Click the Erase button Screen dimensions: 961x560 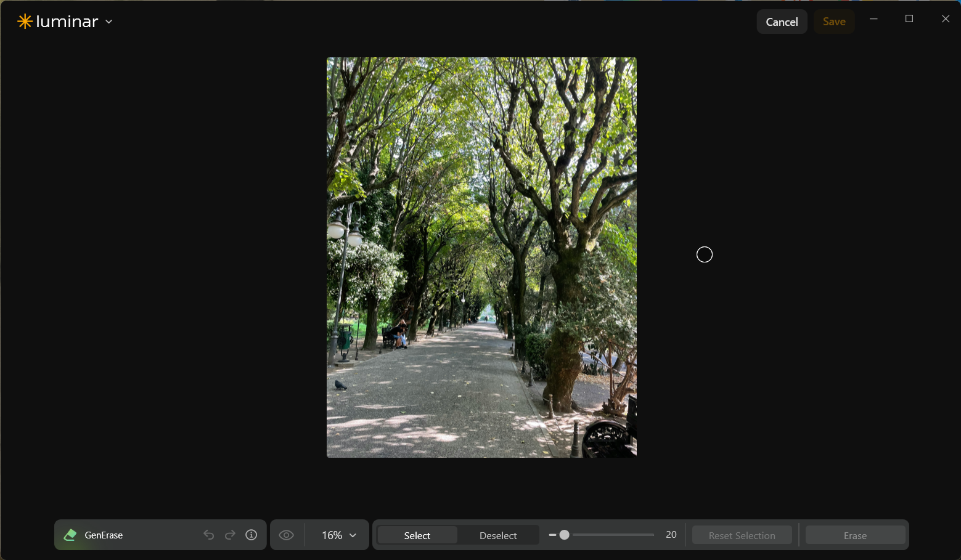pyautogui.click(x=855, y=535)
